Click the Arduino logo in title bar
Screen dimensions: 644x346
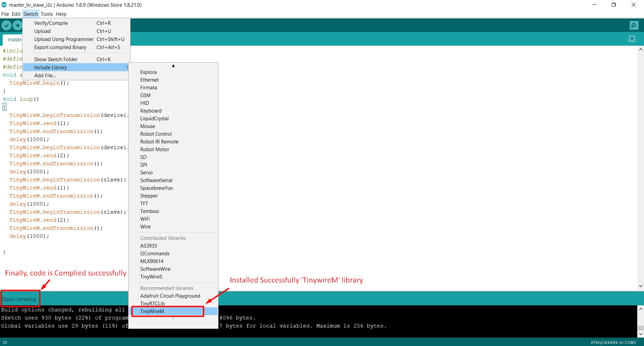[x=4, y=5]
